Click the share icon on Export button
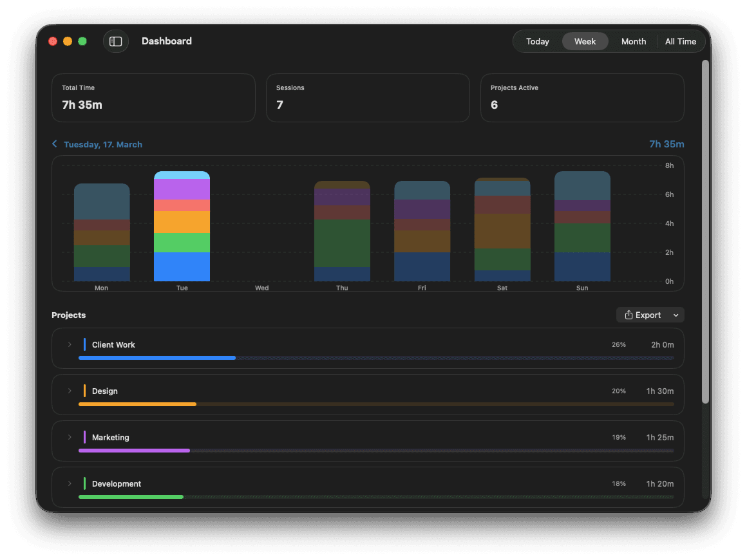Viewport: 747px width, 560px height. pyautogui.click(x=629, y=315)
